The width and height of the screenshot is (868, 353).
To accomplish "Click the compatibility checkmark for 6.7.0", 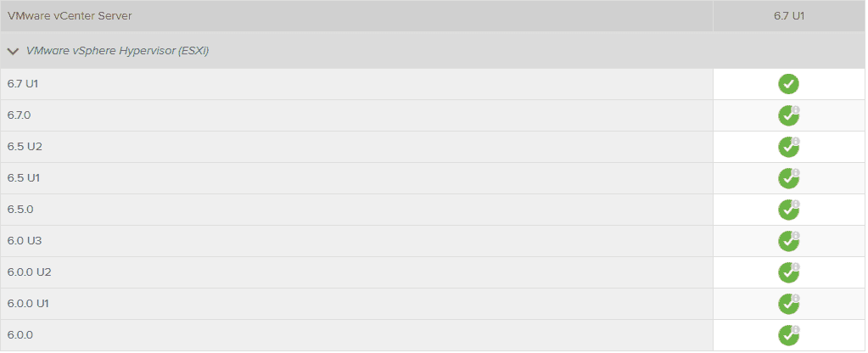I will pos(788,115).
